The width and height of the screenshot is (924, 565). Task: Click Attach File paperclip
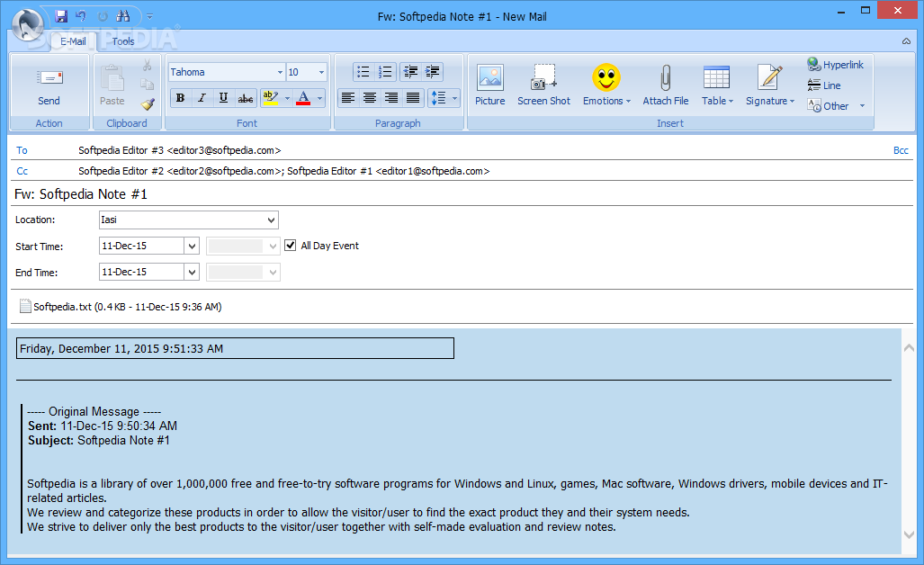(665, 85)
